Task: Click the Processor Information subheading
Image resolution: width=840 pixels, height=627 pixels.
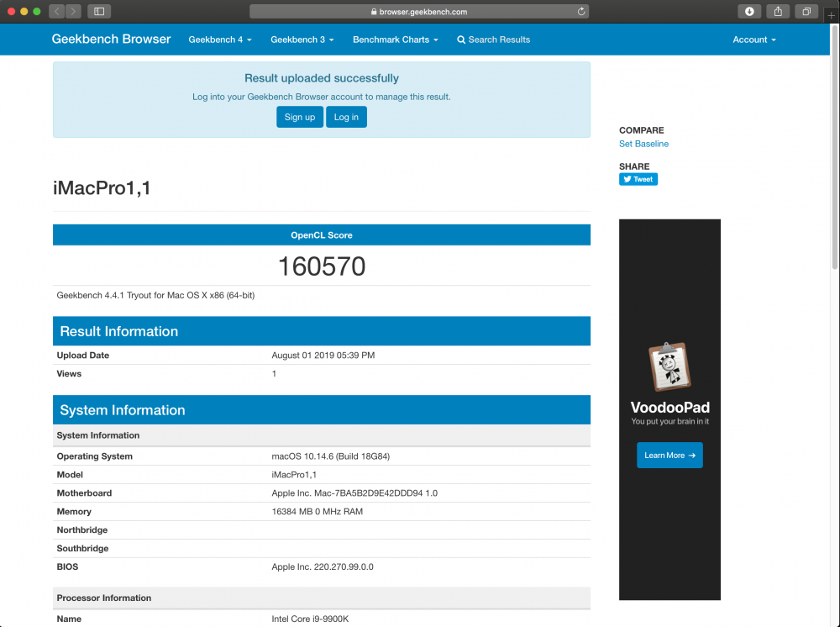Action: point(104,598)
